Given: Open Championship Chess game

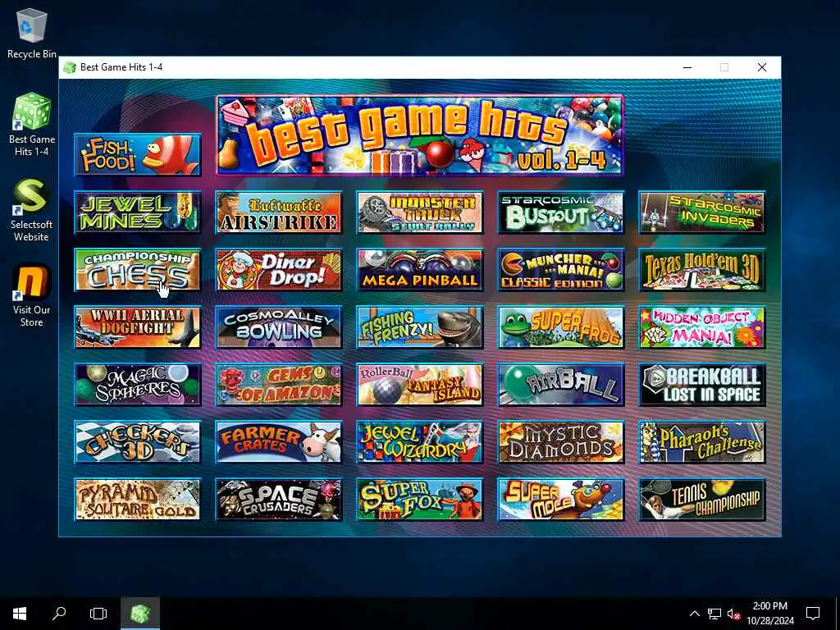Looking at the screenshot, I should [x=138, y=270].
